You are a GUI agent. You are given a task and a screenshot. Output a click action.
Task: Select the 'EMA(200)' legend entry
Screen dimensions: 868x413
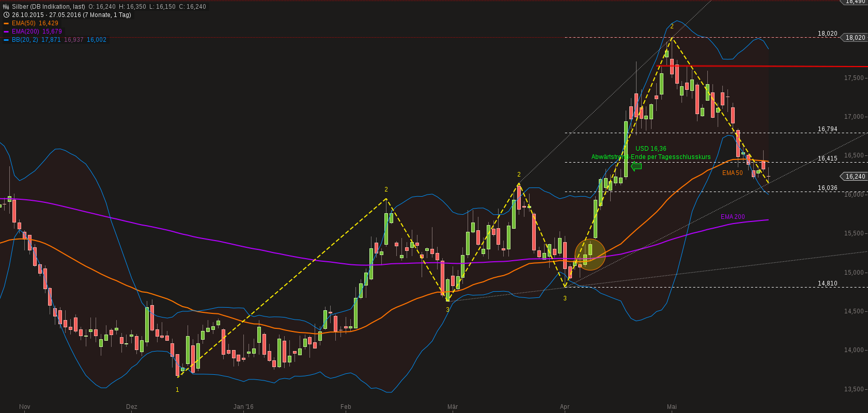[x=26, y=31]
